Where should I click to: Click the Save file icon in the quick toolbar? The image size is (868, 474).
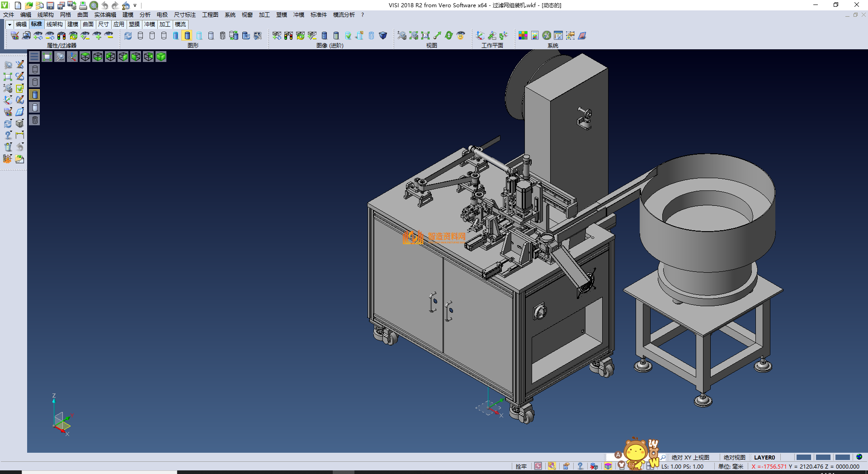pyautogui.click(x=50, y=5)
